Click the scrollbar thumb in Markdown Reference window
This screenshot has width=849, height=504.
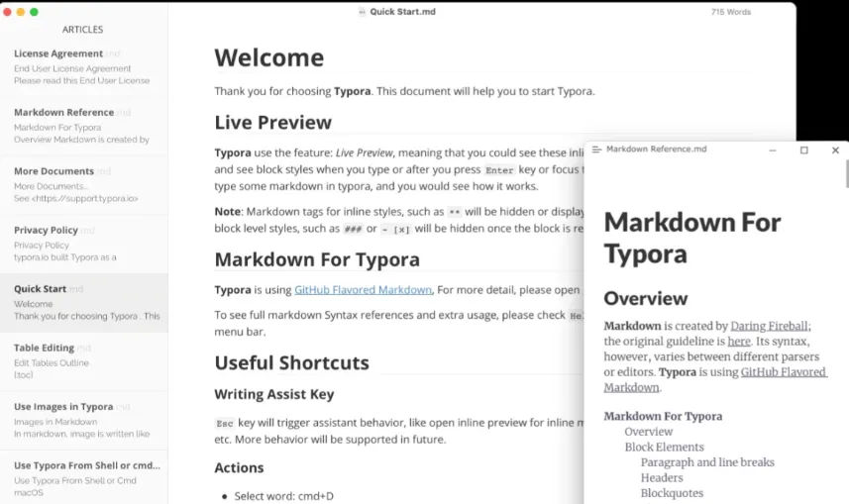[847, 173]
